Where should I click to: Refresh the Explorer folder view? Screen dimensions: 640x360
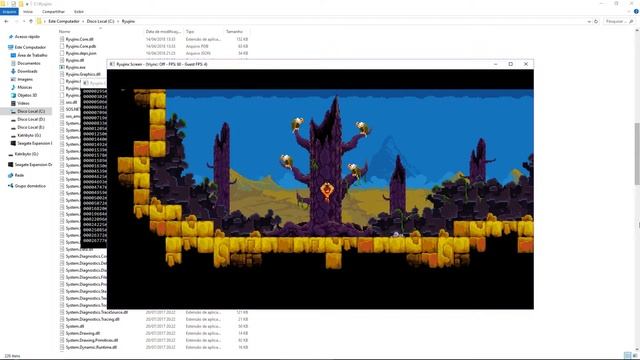click(596, 21)
